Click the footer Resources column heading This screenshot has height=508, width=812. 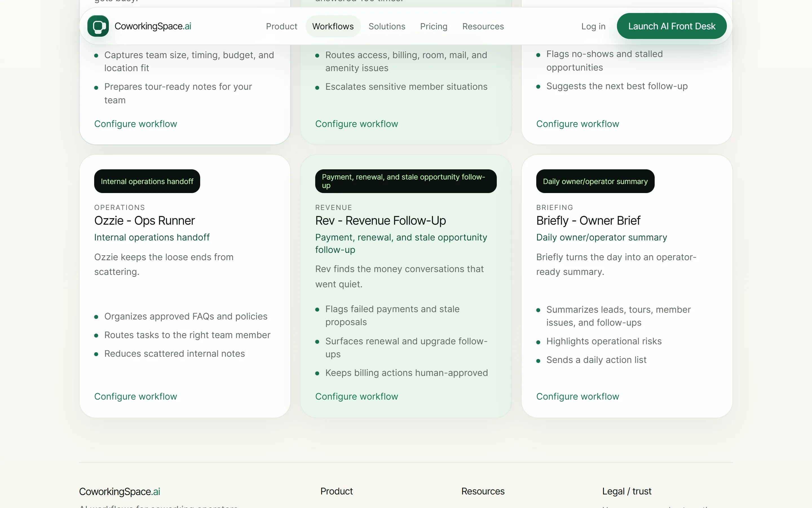tap(483, 491)
